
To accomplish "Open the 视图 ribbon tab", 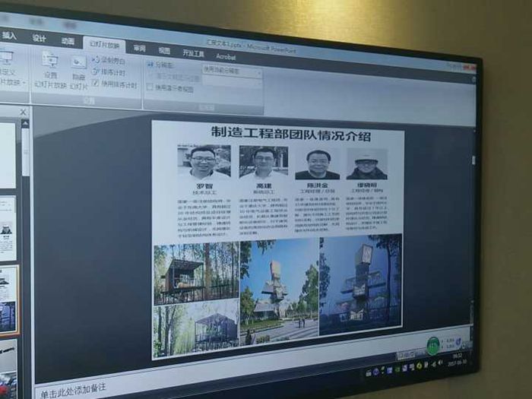I will point(164,51).
